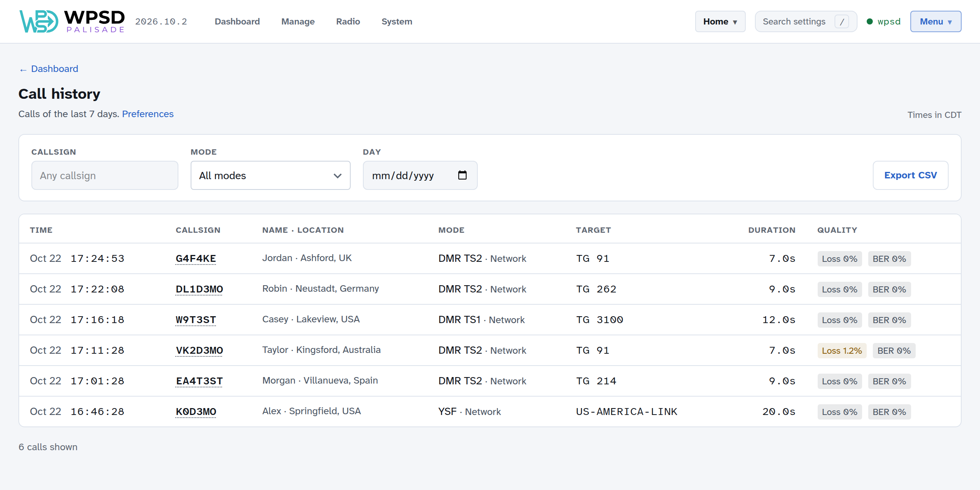Screen dimensions: 980x490
Task: Open callsign K0D3MO
Action: click(196, 412)
